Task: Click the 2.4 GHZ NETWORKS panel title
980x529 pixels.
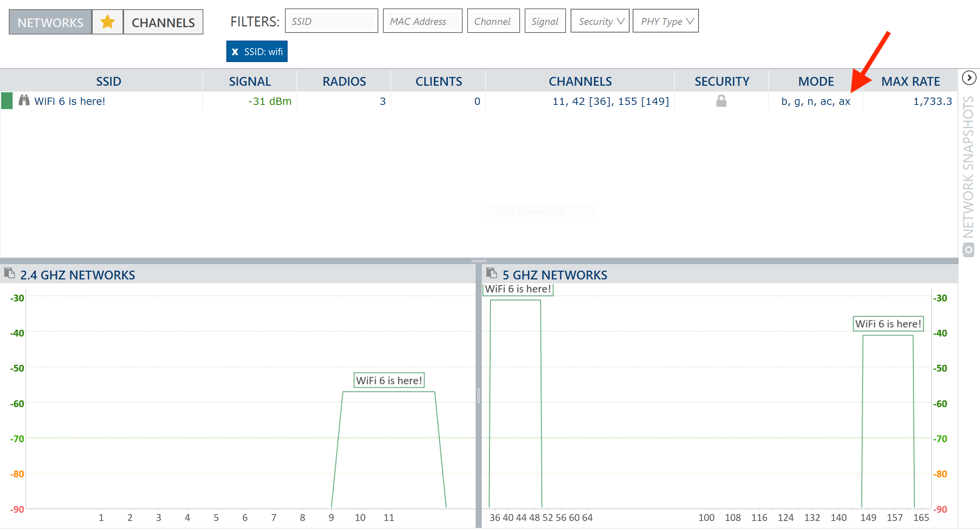Action: pos(77,275)
